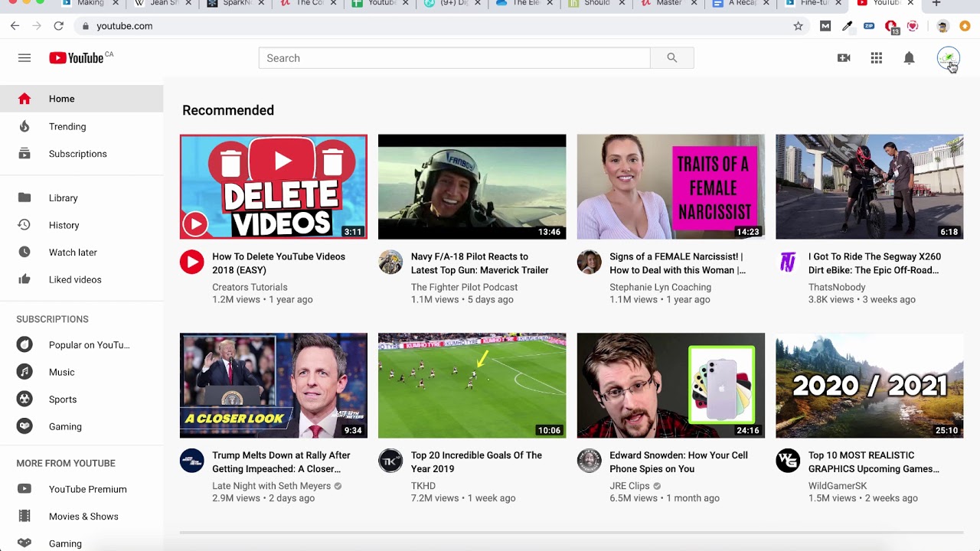The height and width of the screenshot is (551, 980).
Task: Open Sports under Subscriptions
Action: point(81,399)
